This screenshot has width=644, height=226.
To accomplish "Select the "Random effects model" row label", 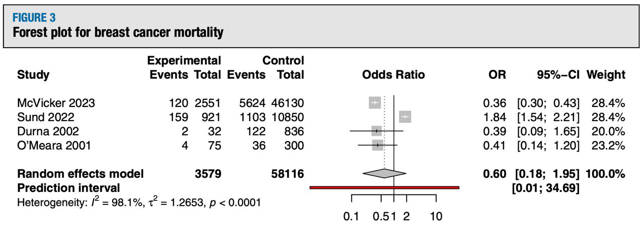I will point(80,174).
